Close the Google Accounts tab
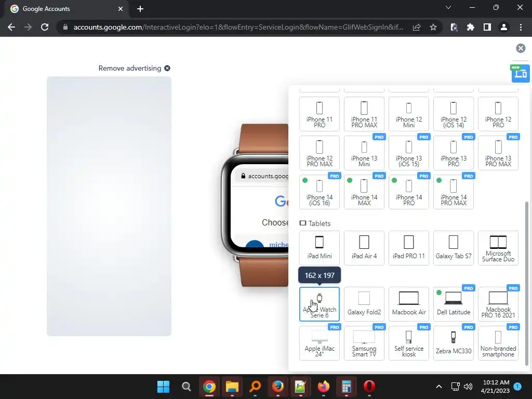 pyautogui.click(x=121, y=9)
